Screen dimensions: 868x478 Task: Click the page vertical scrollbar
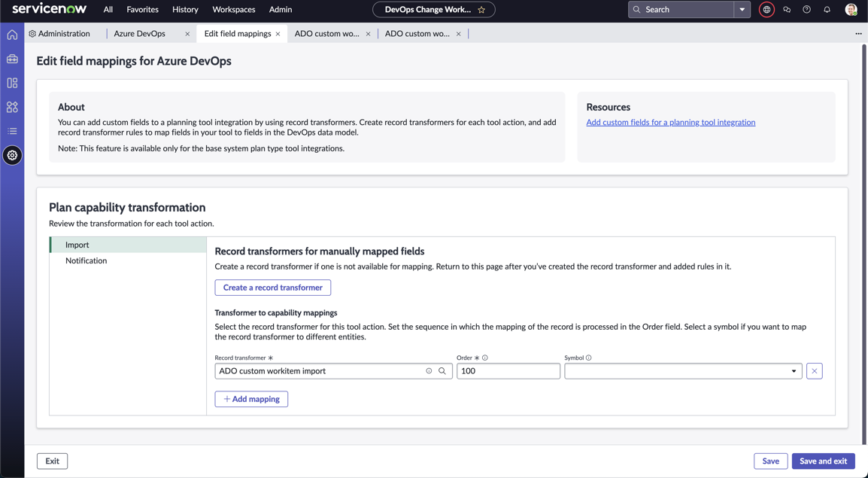[x=864, y=244]
